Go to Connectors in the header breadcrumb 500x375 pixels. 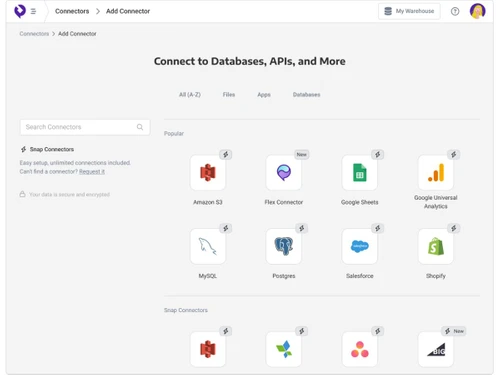(x=72, y=11)
